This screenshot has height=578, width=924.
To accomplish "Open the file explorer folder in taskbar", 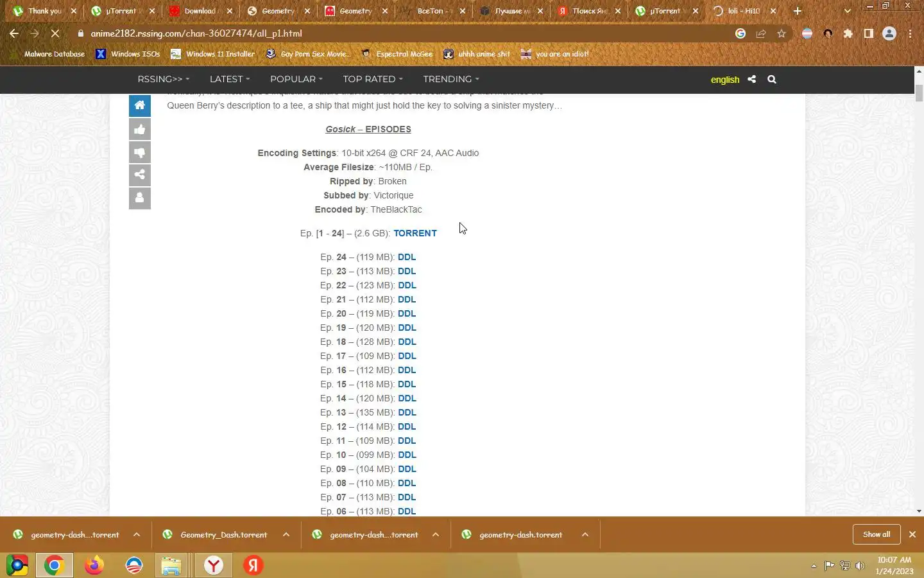I will coord(171,565).
